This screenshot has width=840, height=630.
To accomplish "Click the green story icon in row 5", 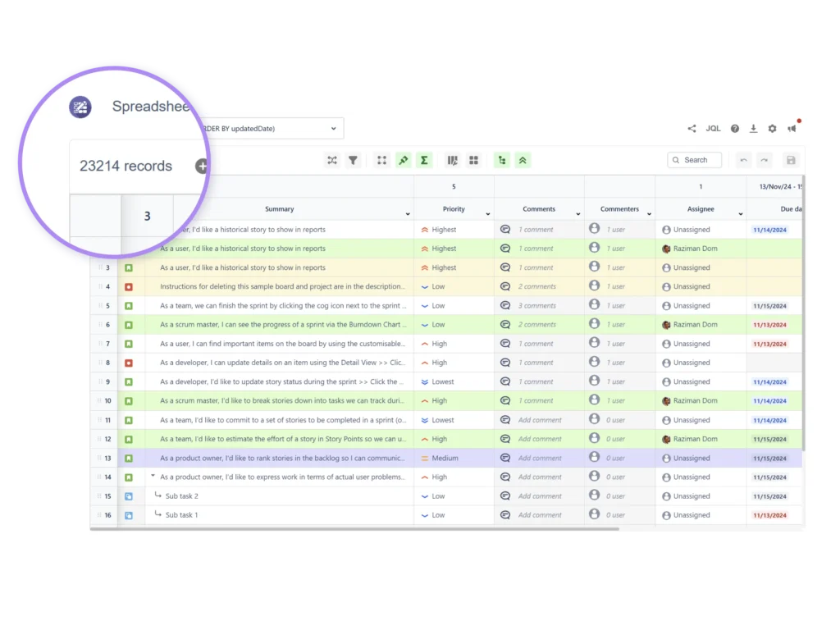I will [x=129, y=306].
